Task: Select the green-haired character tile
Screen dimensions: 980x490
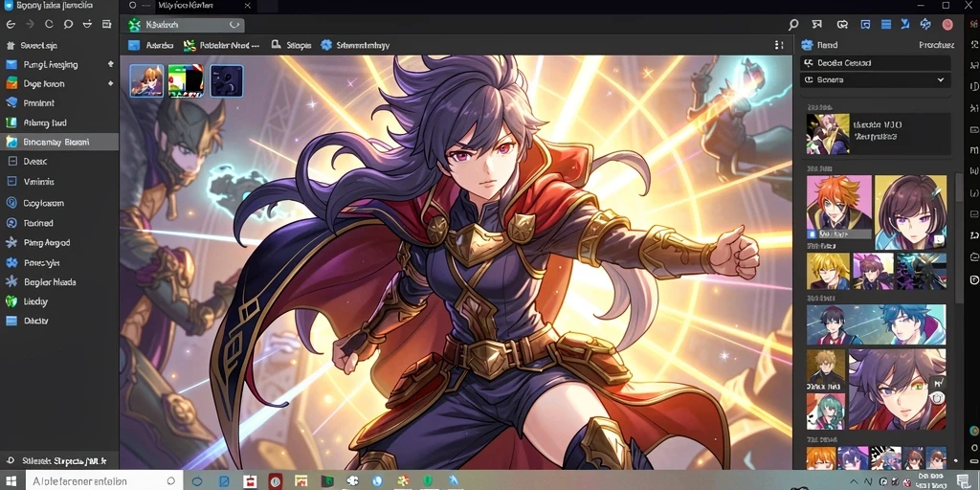Action: pyautogui.click(x=826, y=412)
